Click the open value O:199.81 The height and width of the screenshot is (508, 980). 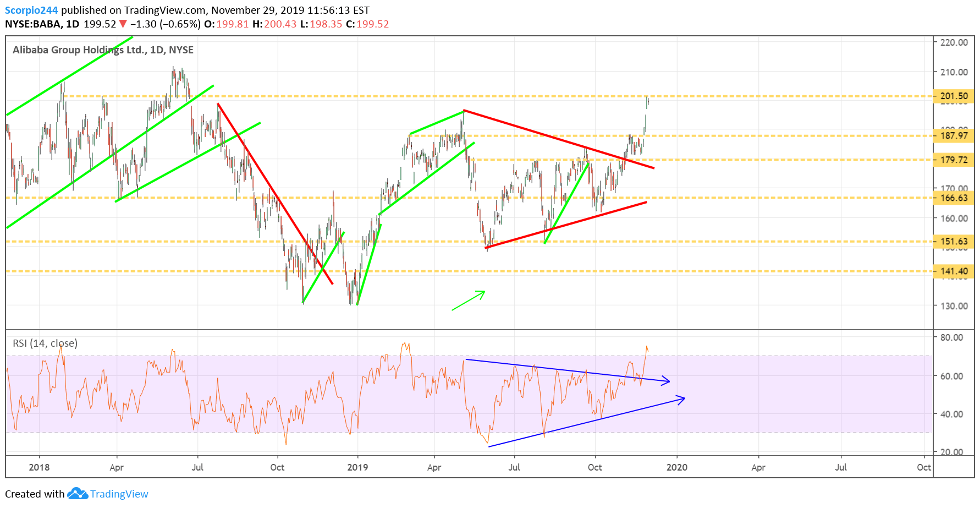tap(227, 24)
